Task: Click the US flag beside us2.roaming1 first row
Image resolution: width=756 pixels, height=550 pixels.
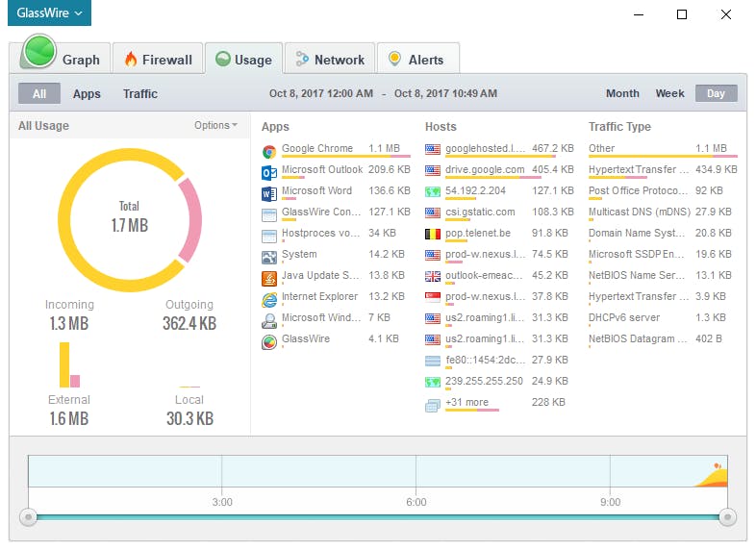Action: (433, 318)
